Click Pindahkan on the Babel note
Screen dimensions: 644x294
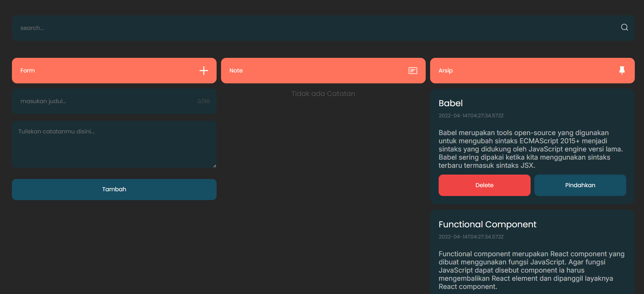pyautogui.click(x=580, y=185)
